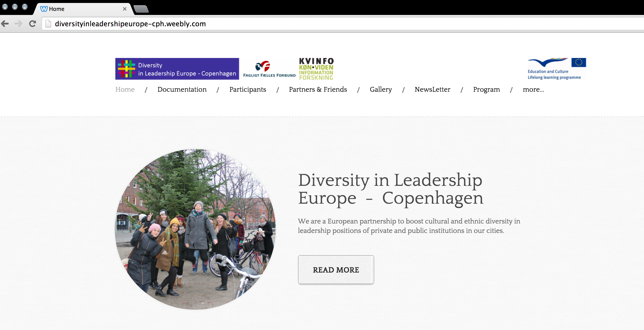This screenshot has width=644, height=330.
Task: Open Partners & Friends page
Action: 318,89
